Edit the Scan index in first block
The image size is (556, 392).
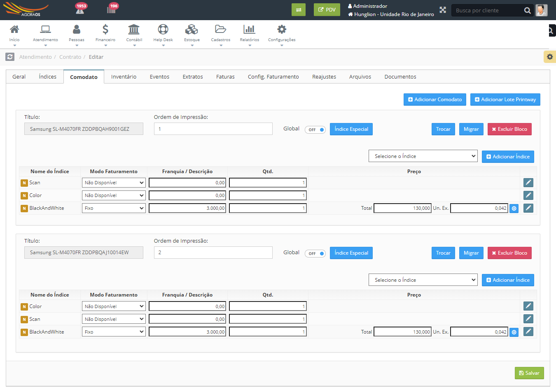[x=528, y=182]
